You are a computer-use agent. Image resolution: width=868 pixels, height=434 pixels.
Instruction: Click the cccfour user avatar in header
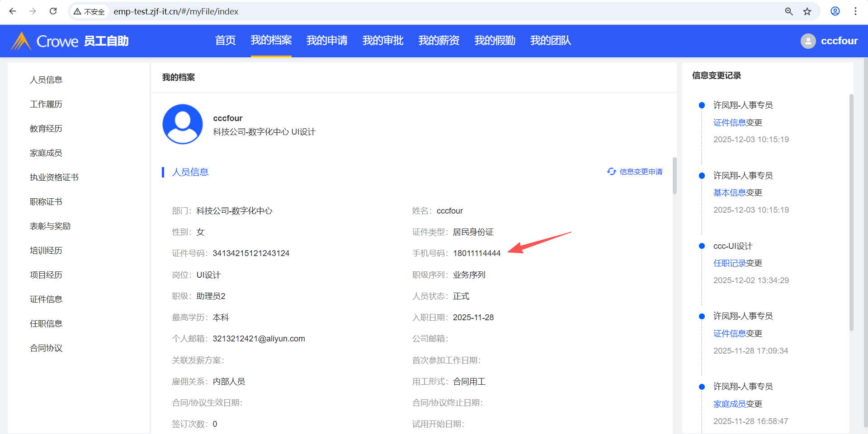tap(808, 41)
